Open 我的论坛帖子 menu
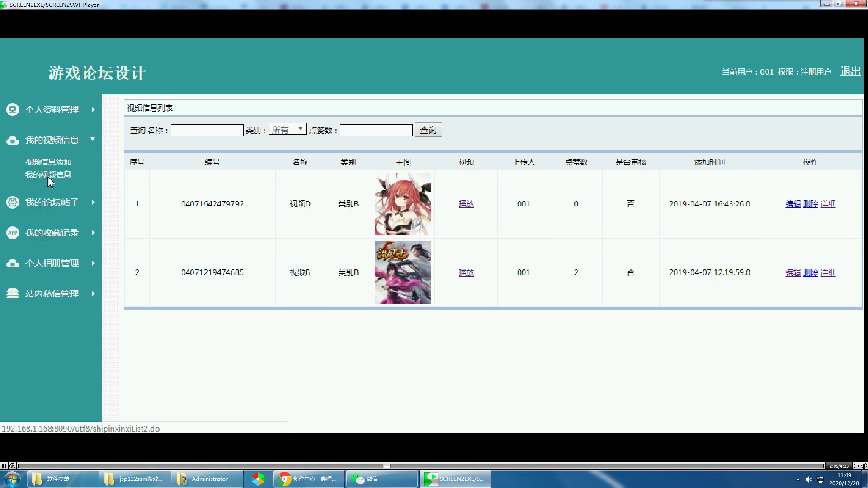This screenshot has width=868, height=488. [x=52, y=202]
